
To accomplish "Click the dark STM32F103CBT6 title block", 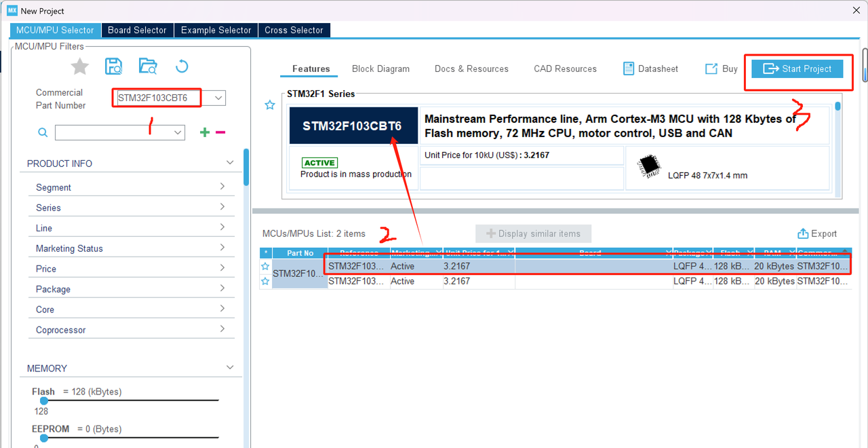I will 352,126.
